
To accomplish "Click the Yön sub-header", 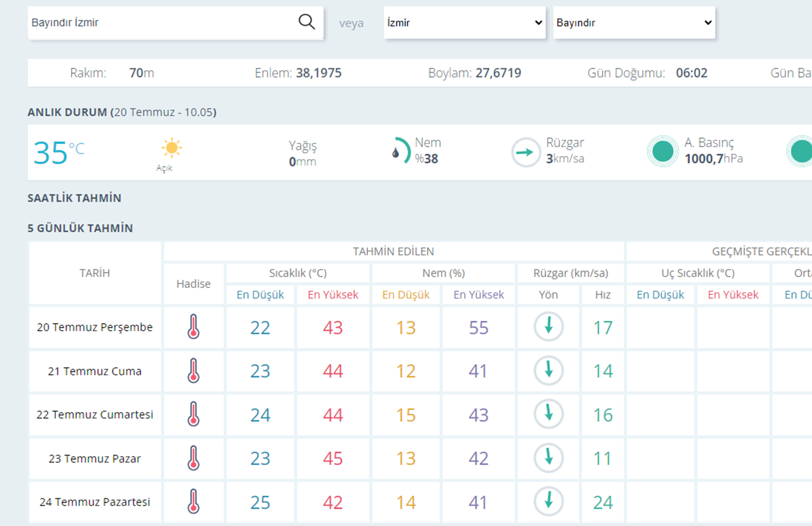I will coord(548,295).
